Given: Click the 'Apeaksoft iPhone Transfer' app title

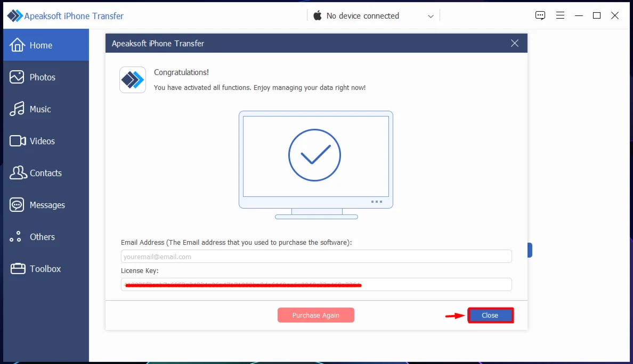Looking at the screenshot, I should (x=74, y=16).
